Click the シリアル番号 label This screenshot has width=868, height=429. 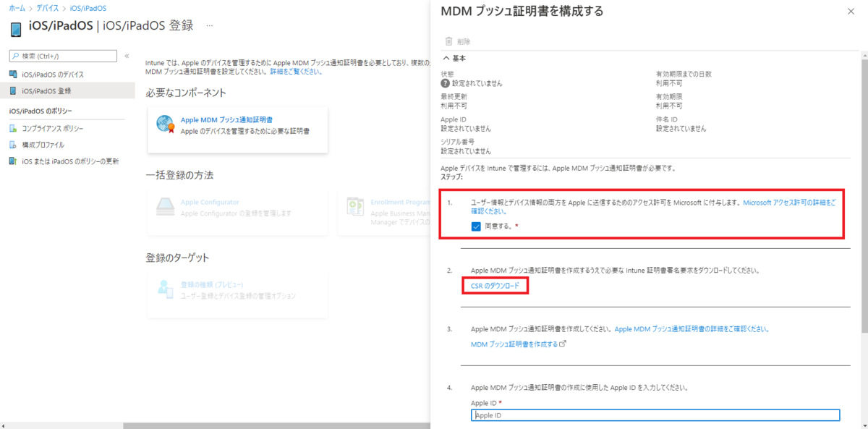coord(458,142)
